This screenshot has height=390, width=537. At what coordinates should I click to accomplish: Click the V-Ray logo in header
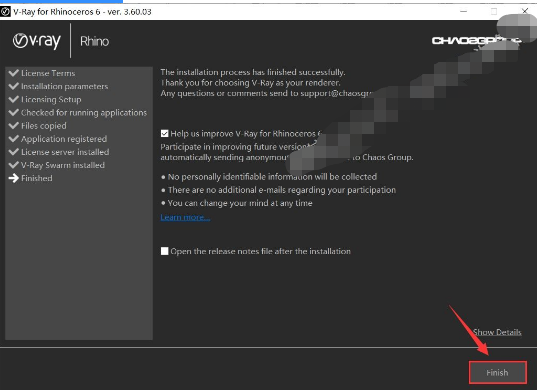pyautogui.click(x=37, y=41)
